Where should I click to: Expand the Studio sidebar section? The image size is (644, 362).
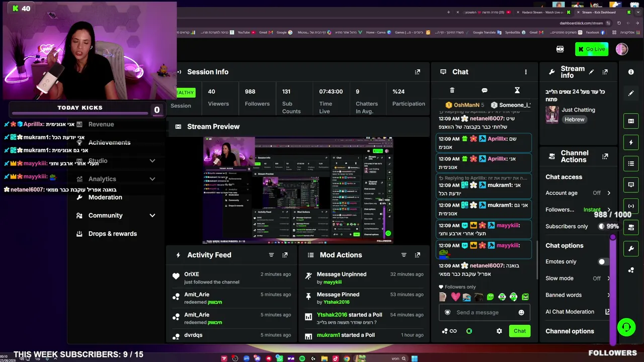pos(152,161)
